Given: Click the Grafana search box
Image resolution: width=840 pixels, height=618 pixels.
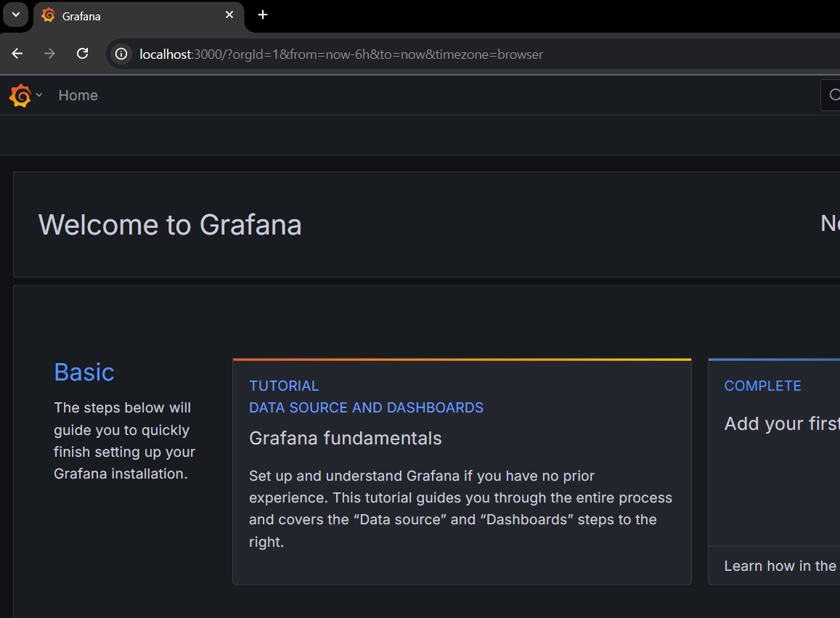Looking at the screenshot, I should 831,95.
